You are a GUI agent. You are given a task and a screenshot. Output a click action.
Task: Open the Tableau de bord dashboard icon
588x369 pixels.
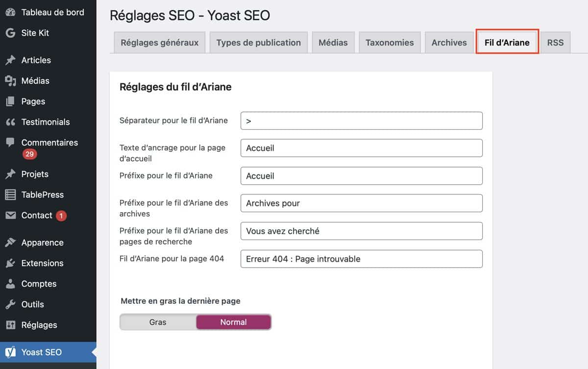(x=10, y=12)
